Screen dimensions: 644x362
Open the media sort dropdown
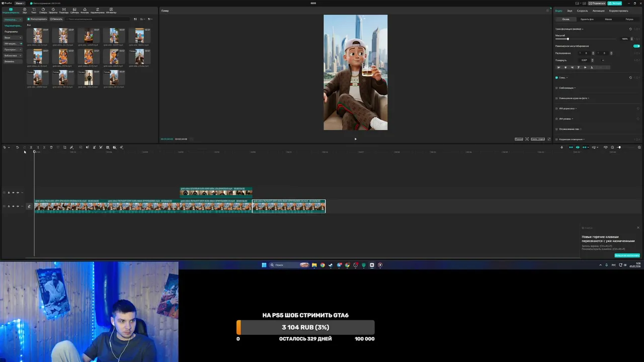(142, 19)
